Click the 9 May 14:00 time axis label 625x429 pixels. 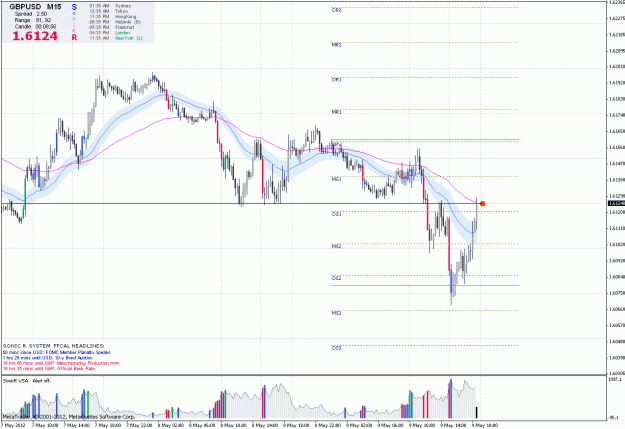(x=454, y=425)
